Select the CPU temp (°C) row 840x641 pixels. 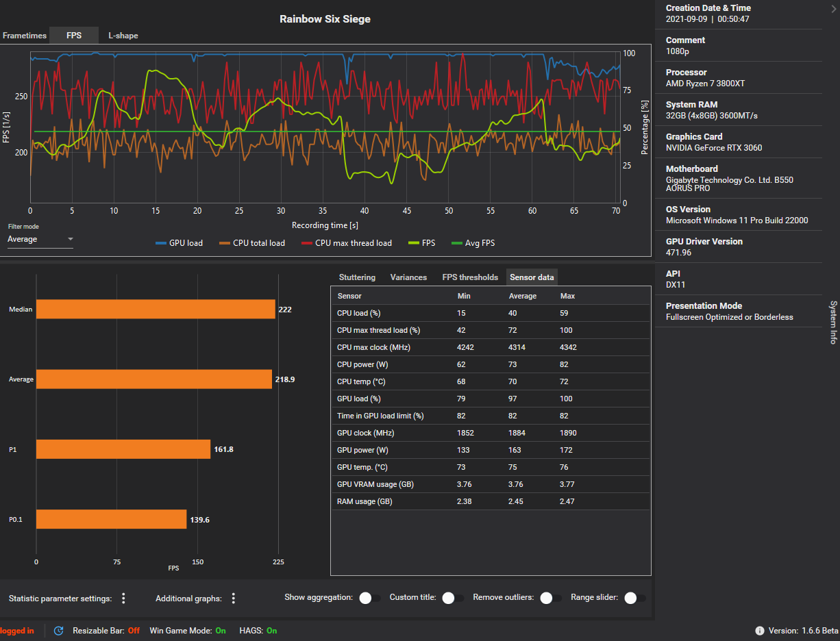click(491, 381)
